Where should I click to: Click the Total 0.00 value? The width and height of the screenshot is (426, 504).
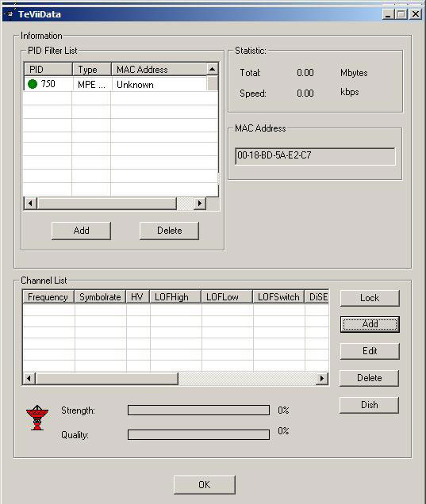[305, 73]
